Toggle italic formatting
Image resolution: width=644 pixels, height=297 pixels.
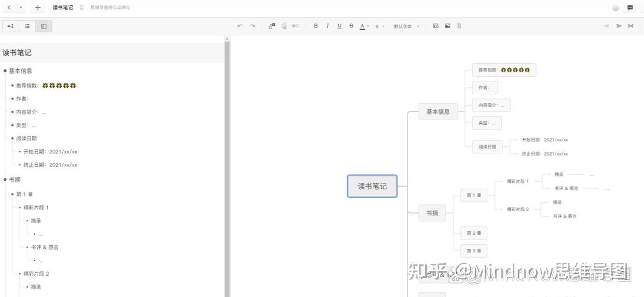click(x=328, y=26)
